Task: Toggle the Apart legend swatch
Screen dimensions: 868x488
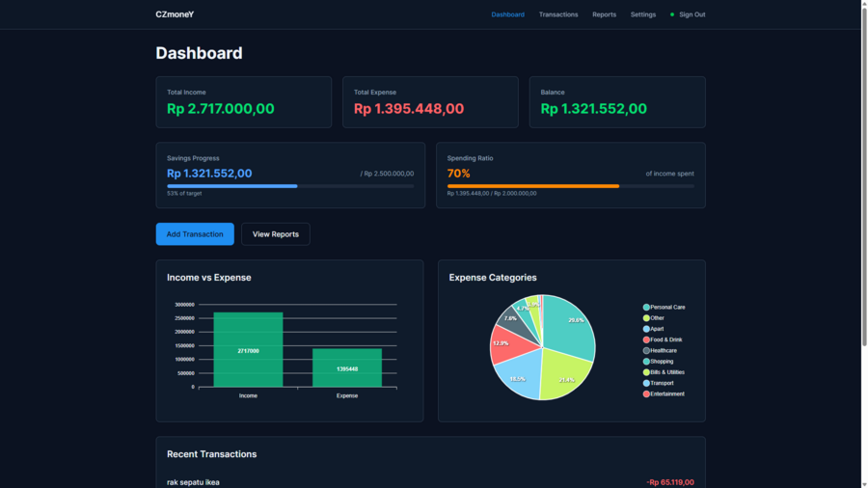Action: click(646, 329)
